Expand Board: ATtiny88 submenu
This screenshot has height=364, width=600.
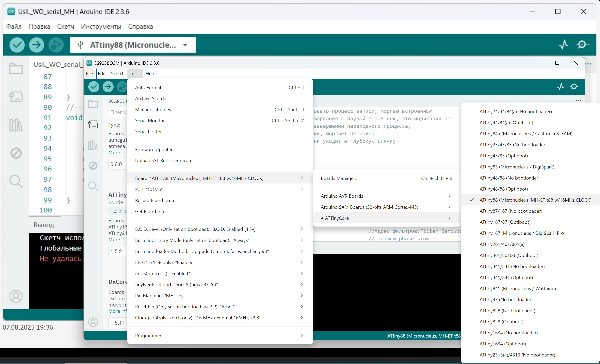point(220,178)
